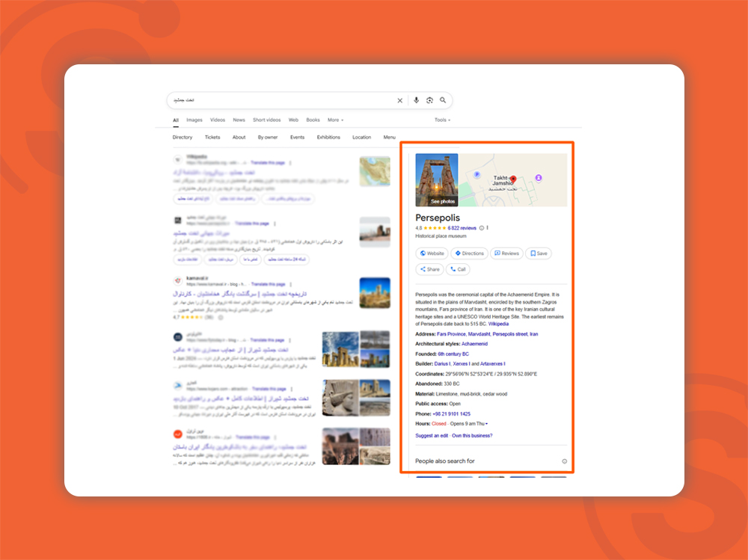748x560 pixels.
Task: Click the magnifier search icon
Action: [443, 100]
